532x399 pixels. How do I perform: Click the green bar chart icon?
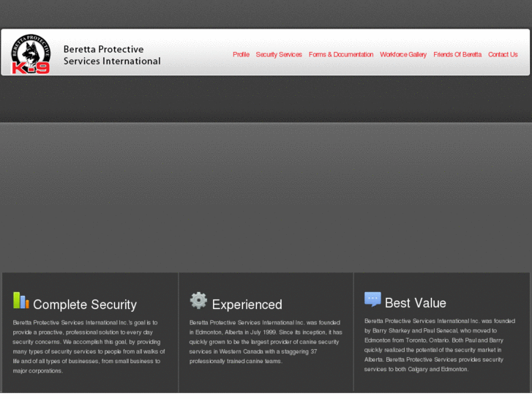pyautogui.click(x=21, y=300)
